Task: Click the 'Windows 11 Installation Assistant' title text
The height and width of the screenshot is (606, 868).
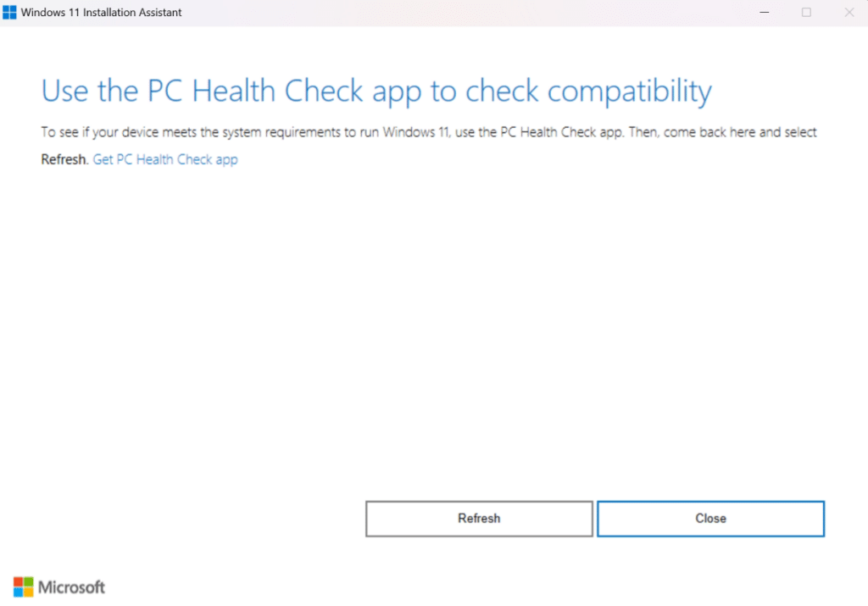Action: 102,12
